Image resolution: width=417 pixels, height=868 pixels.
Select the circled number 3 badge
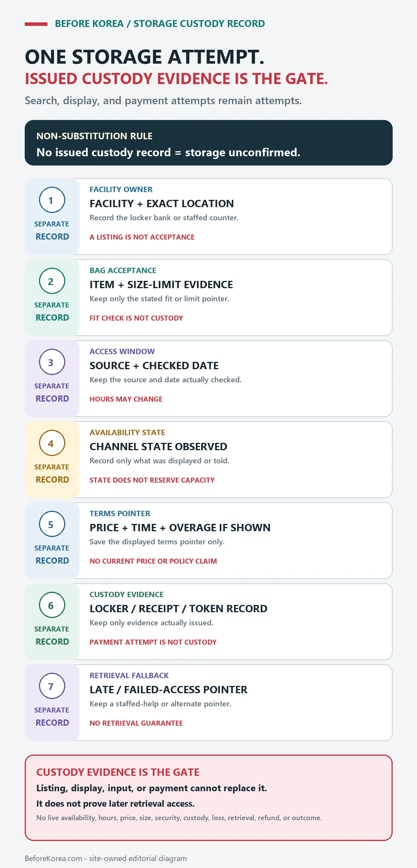[52, 362]
